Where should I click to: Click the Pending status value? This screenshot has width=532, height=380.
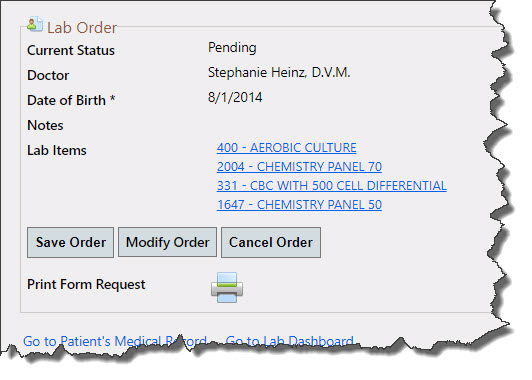tap(232, 48)
